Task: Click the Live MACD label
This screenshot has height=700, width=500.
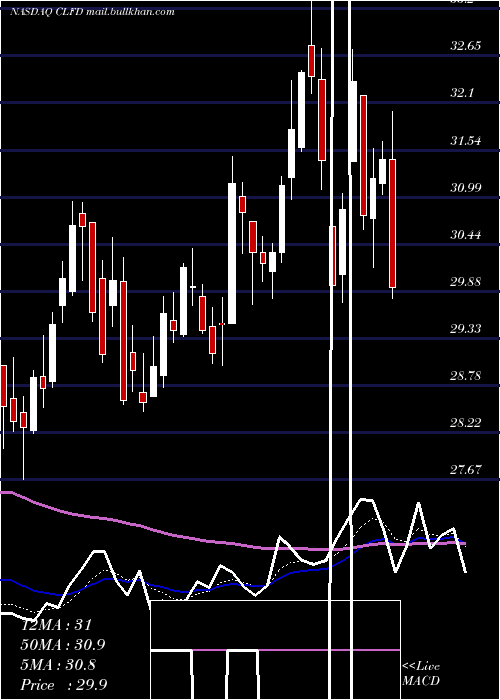Action: pos(421,674)
